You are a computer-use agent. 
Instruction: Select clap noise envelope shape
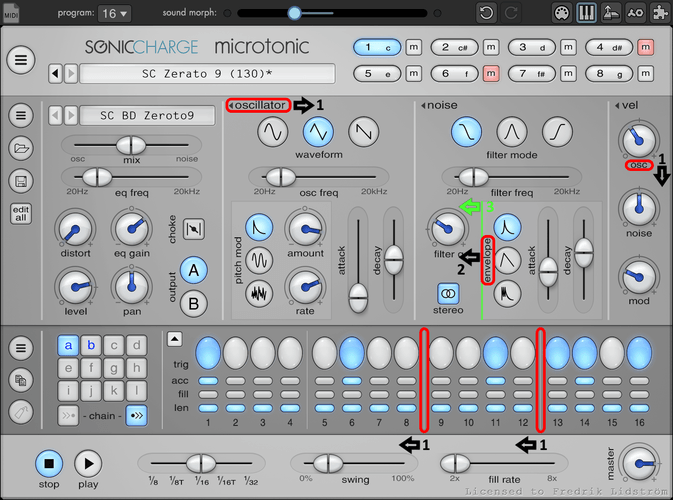point(507,293)
